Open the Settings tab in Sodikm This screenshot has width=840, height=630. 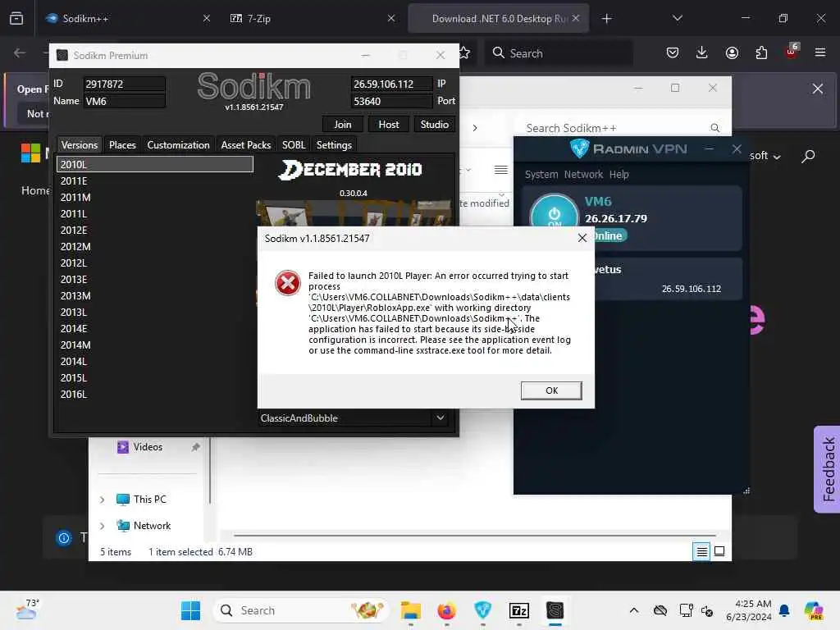(334, 144)
